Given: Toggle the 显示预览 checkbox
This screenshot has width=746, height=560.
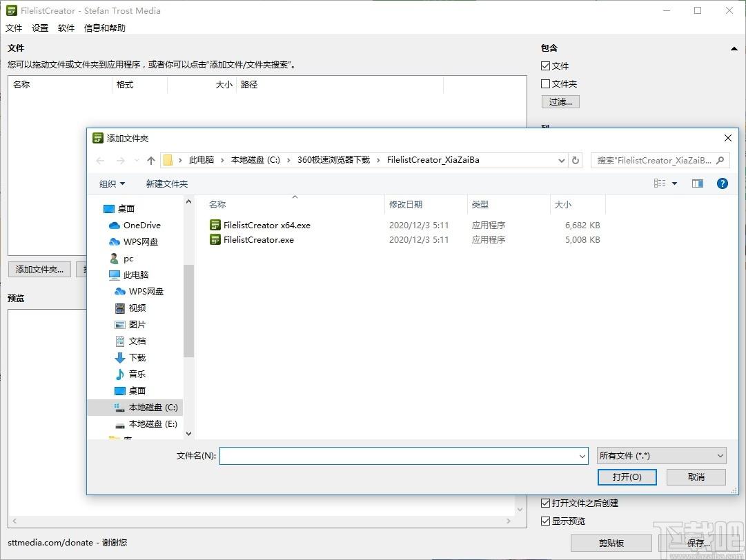Looking at the screenshot, I should (546, 521).
